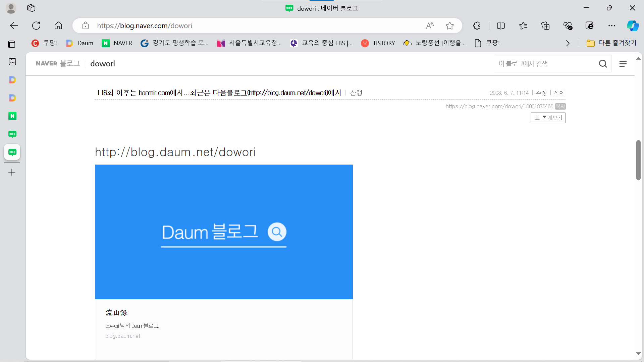Refresh the current page
The image size is (644, 362).
(x=36, y=26)
